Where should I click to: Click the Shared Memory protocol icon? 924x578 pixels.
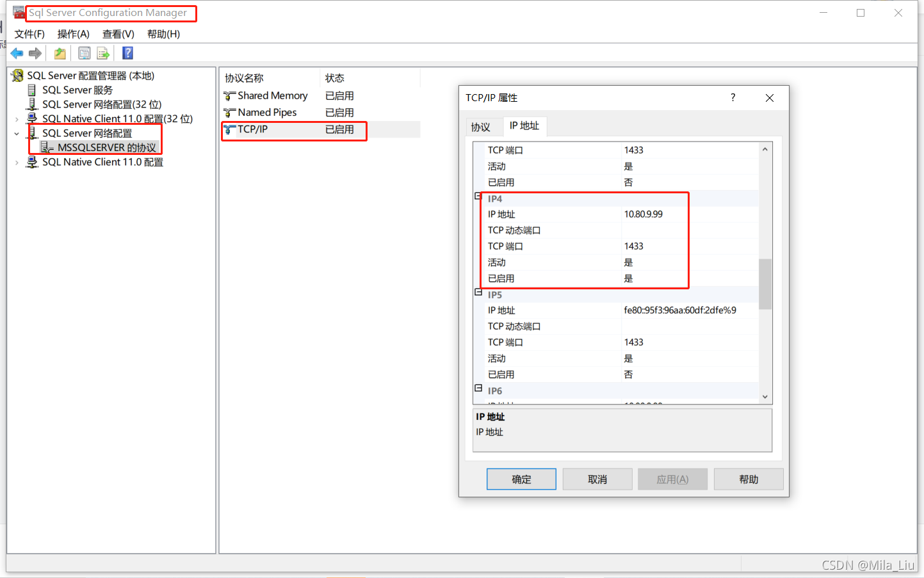pyautogui.click(x=230, y=96)
